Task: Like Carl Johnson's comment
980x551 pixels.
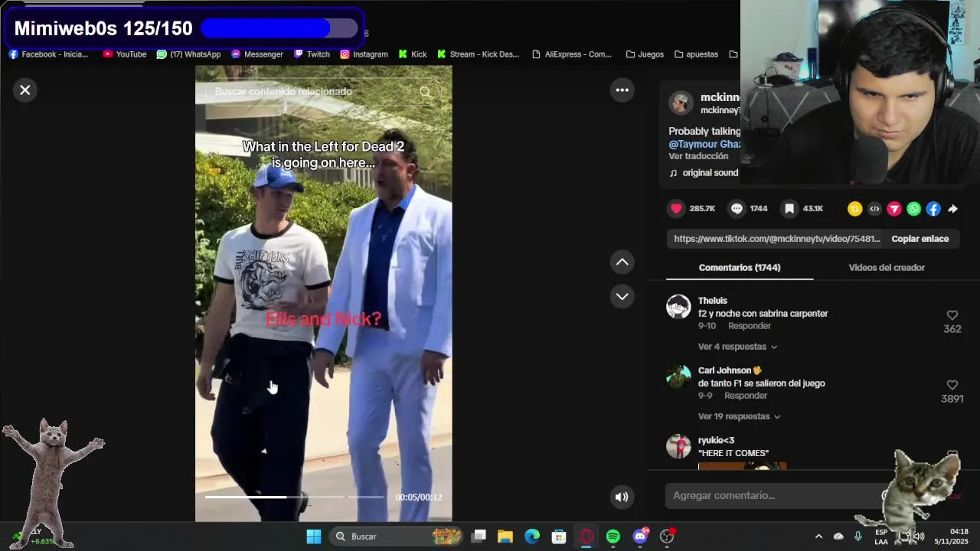Action: pyautogui.click(x=952, y=385)
